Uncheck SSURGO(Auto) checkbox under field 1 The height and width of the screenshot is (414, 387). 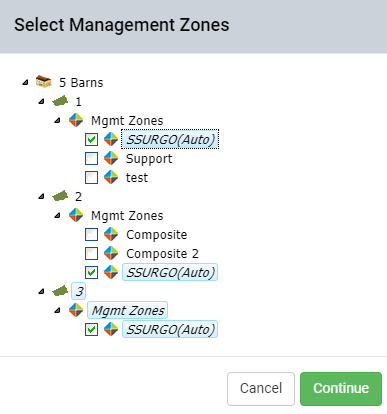click(x=91, y=139)
